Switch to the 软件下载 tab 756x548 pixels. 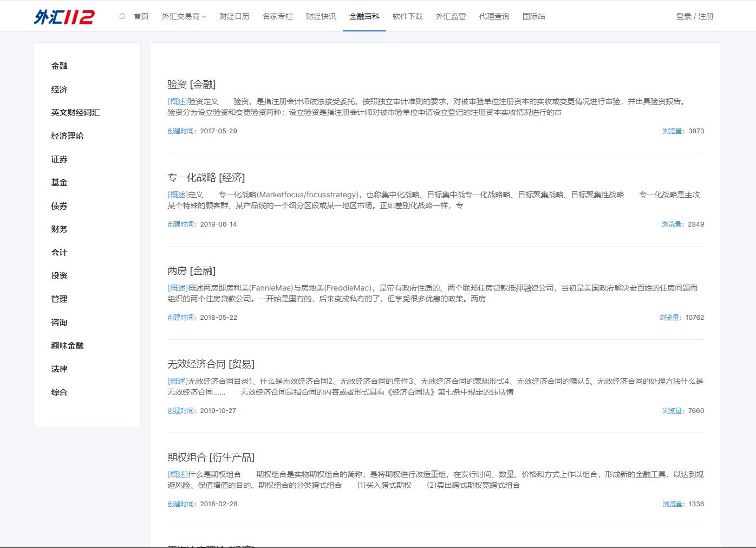tap(407, 16)
